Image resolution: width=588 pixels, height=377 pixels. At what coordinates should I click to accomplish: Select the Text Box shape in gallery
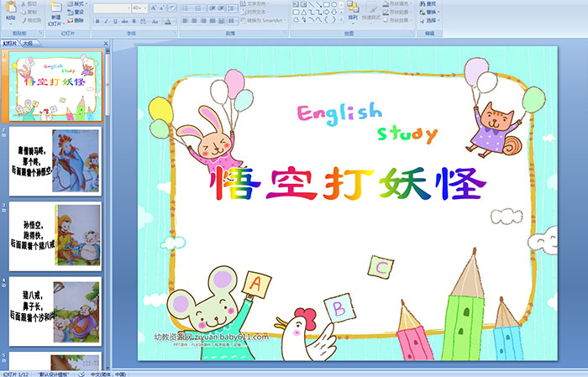[296, 4]
